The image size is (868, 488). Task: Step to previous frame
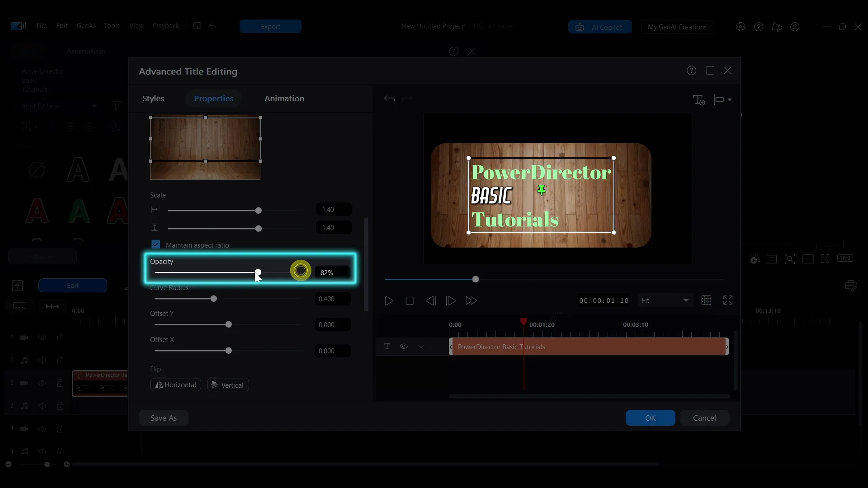[x=430, y=300]
